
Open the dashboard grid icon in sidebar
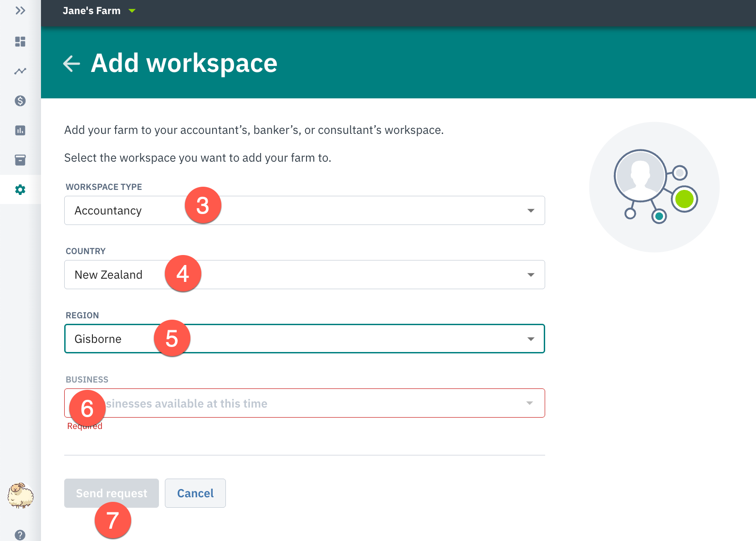coord(20,41)
